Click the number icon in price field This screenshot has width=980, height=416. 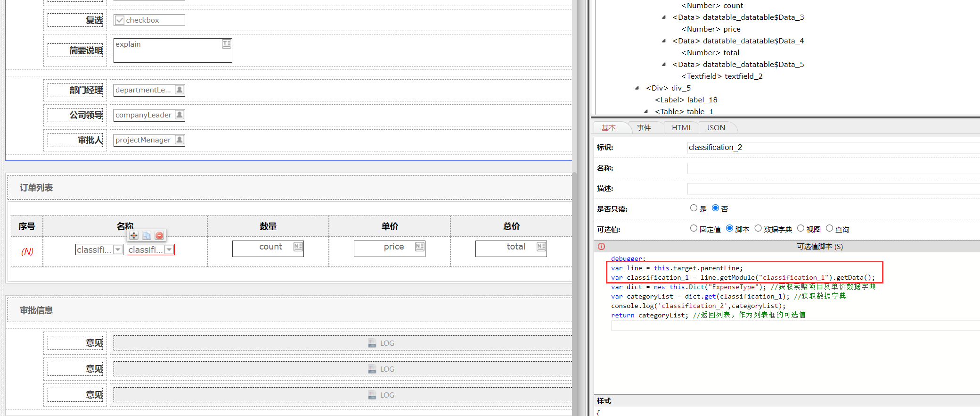[419, 247]
